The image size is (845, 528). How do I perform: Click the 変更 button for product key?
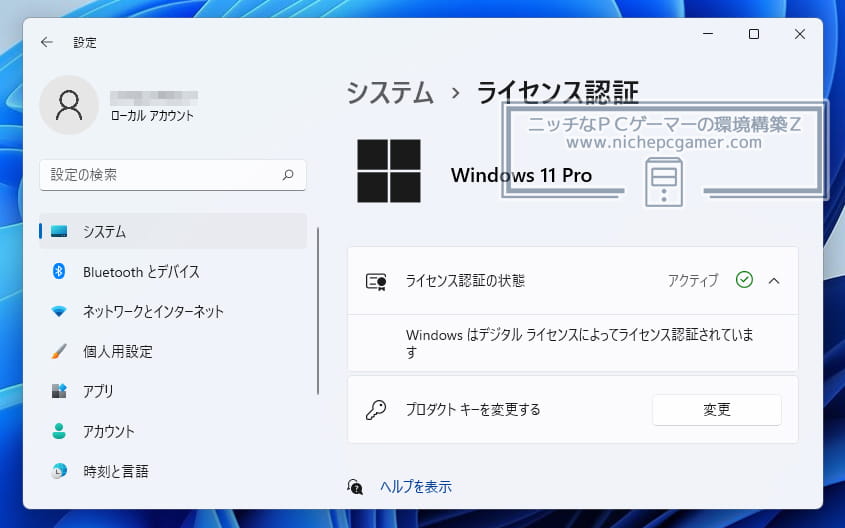pos(717,409)
